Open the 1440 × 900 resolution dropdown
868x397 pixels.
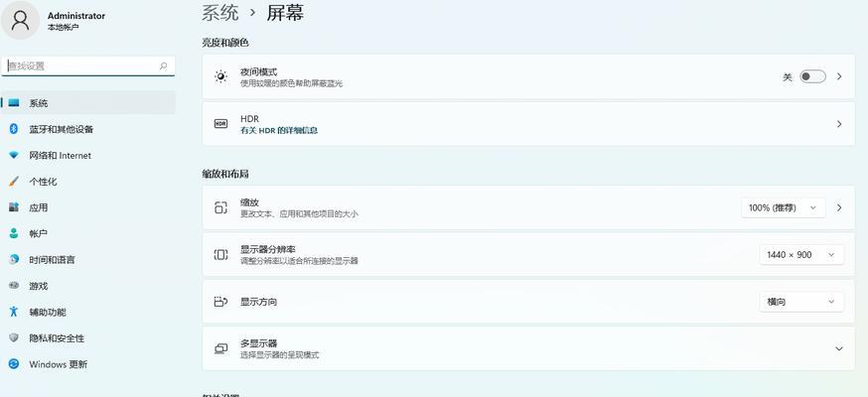[801, 255]
